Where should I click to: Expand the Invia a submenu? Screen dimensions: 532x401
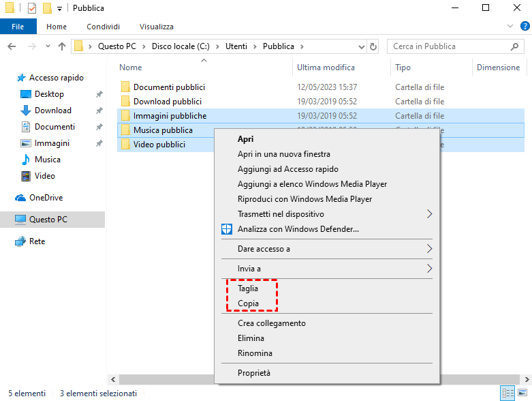(429, 269)
